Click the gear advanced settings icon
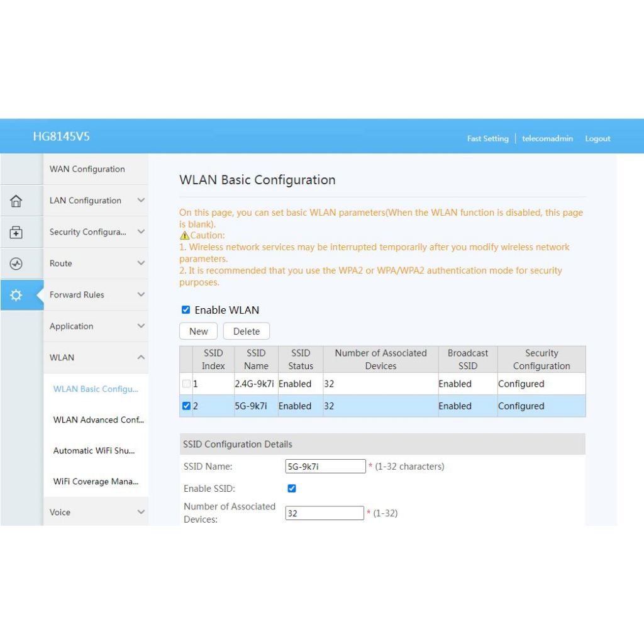644x644 pixels. click(16, 296)
